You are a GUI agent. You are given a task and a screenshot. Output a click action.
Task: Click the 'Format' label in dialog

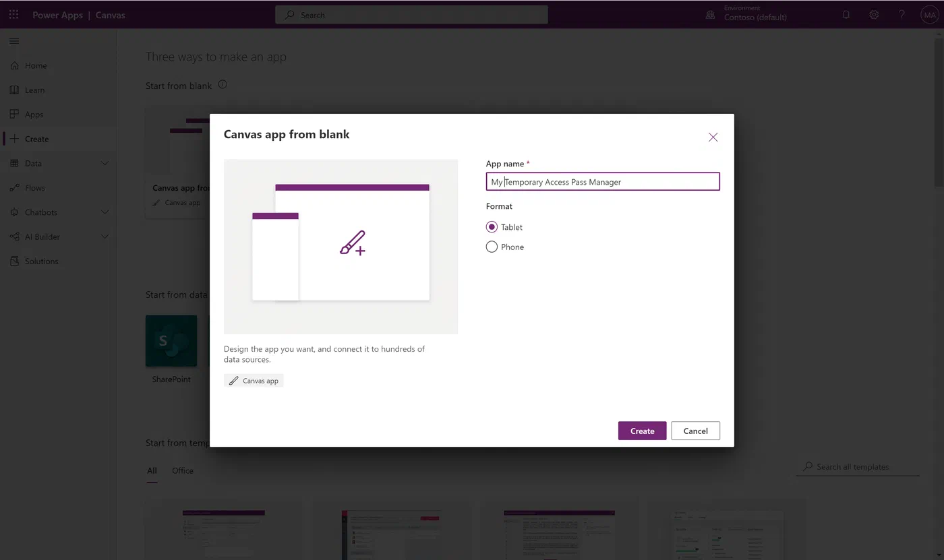499,206
